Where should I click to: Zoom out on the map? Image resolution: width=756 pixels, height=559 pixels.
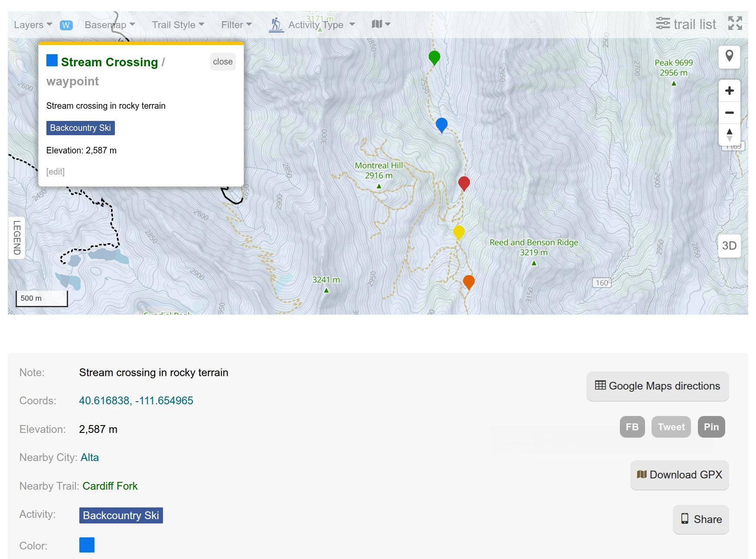pyautogui.click(x=729, y=113)
